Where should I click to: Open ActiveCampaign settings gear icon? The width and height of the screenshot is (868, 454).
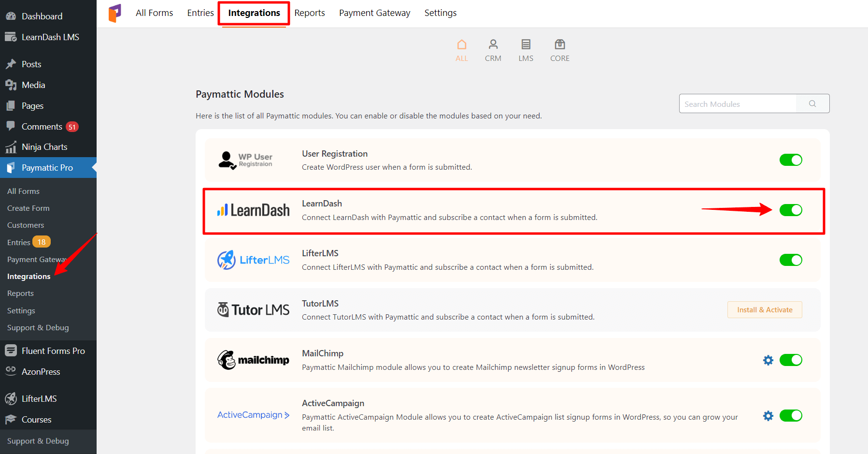(x=768, y=416)
